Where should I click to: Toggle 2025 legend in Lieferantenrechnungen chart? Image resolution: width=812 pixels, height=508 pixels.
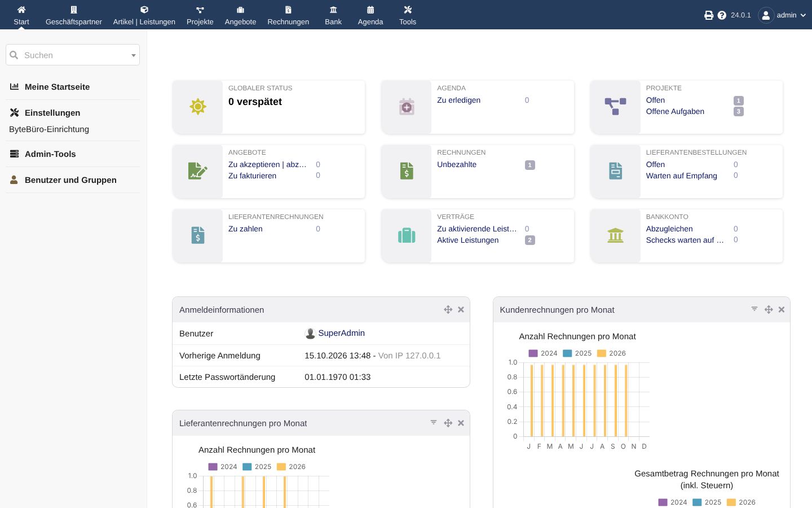pyautogui.click(x=257, y=467)
